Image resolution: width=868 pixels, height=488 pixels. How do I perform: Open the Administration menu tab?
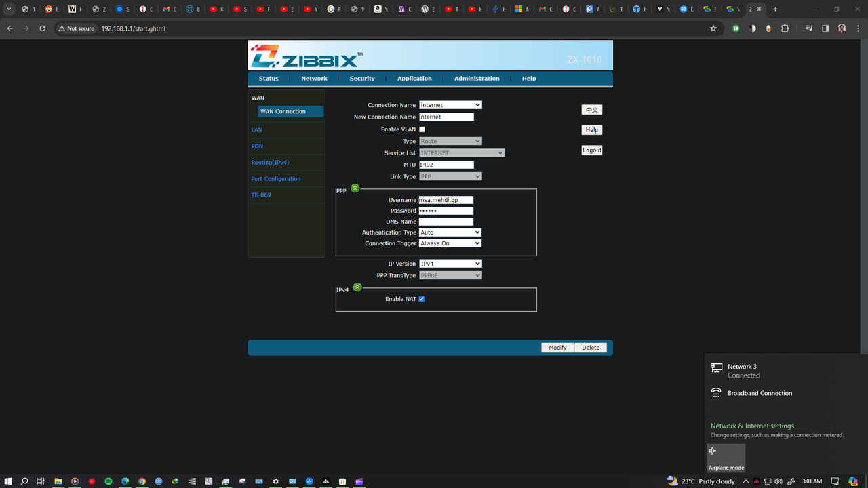(x=477, y=79)
